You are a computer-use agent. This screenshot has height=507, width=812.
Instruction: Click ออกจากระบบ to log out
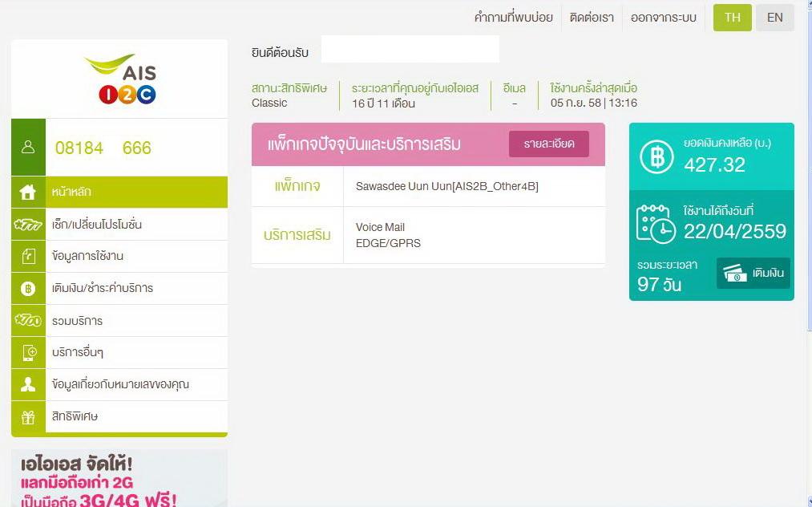[664, 18]
